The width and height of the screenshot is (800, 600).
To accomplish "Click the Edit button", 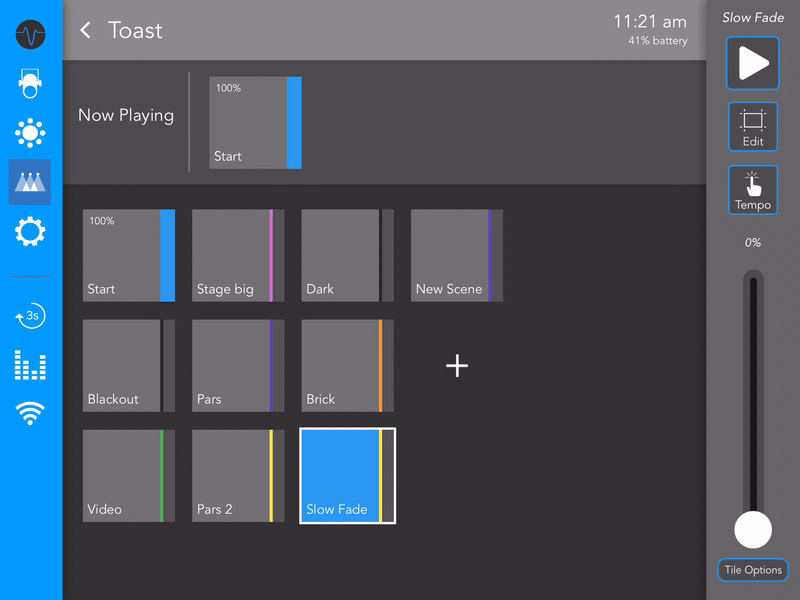I will [753, 127].
